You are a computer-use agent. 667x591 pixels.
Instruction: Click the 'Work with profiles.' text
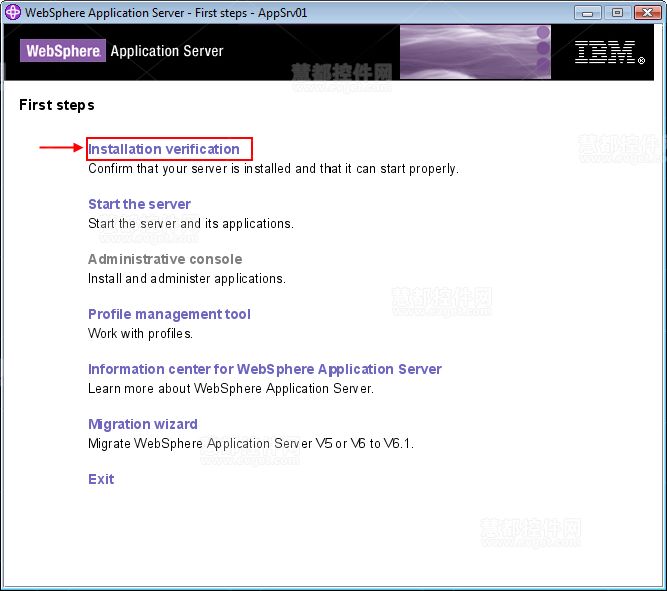(x=140, y=334)
